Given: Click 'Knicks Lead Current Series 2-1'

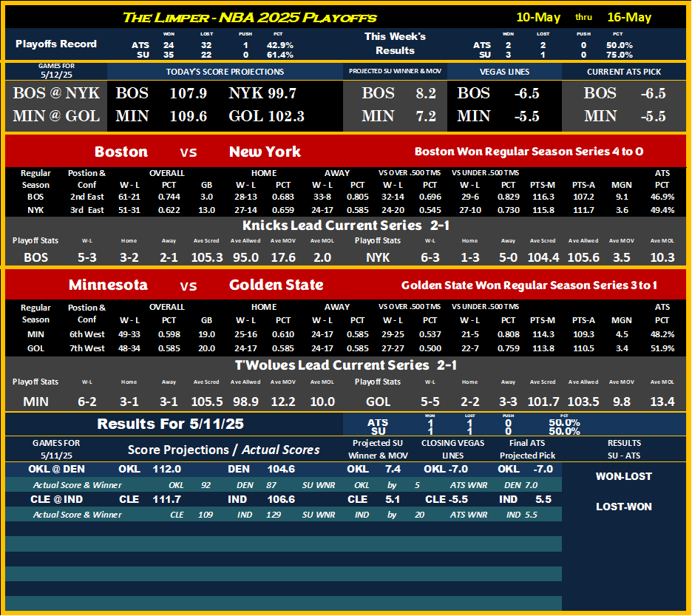Looking at the screenshot, I should pos(346,226).
